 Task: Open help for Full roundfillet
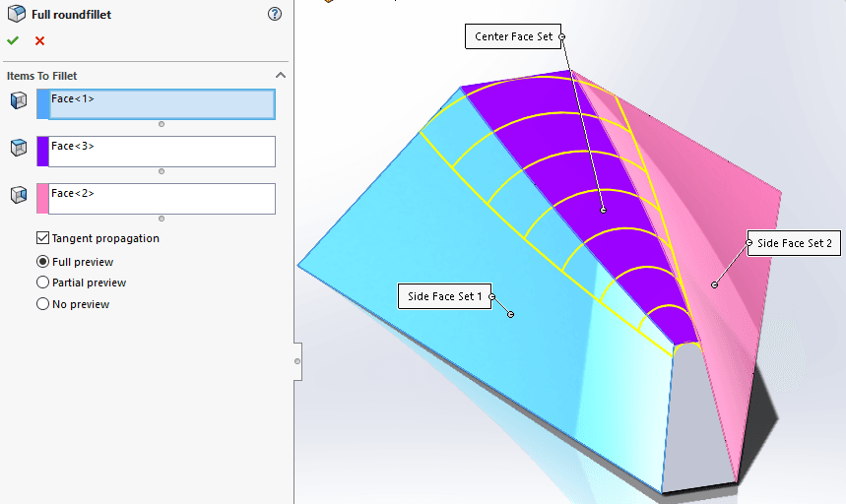pyautogui.click(x=275, y=15)
